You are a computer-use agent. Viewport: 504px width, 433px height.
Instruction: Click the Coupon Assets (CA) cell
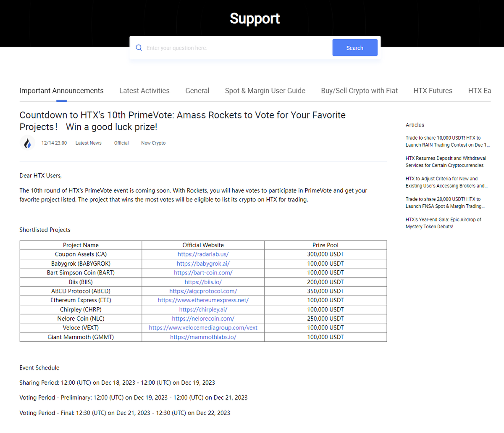click(x=81, y=254)
